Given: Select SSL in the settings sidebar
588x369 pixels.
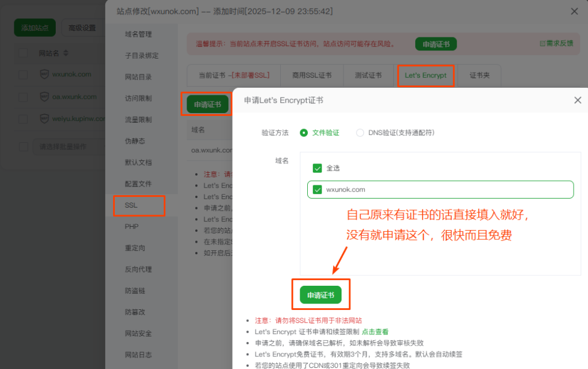Looking at the screenshot, I should point(131,205).
